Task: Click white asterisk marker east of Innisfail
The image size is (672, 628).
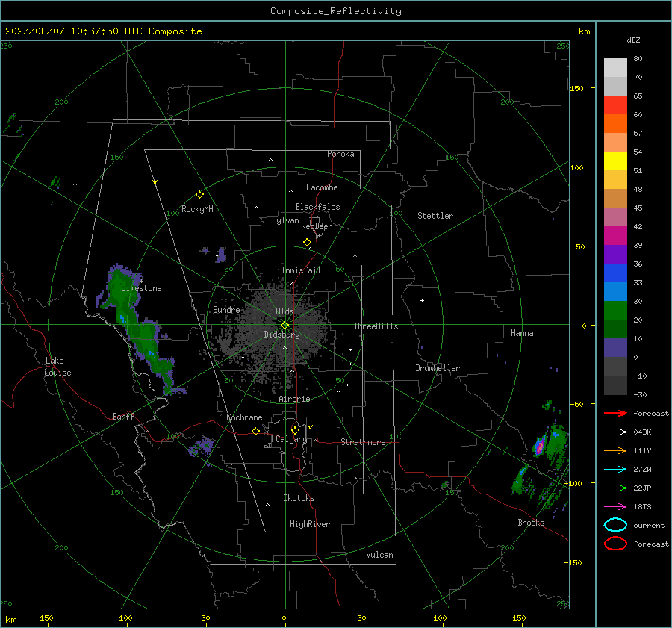Action: coord(355,256)
